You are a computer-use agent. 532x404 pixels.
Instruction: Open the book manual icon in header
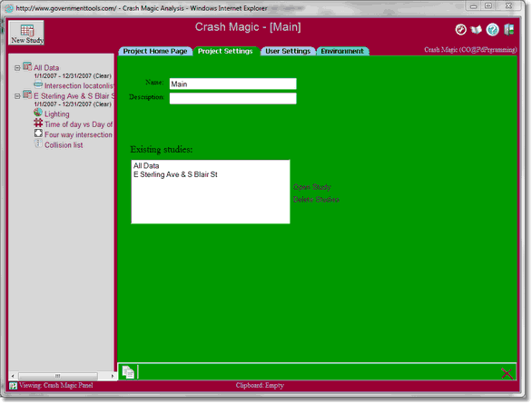pyautogui.click(x=476, y=30)
